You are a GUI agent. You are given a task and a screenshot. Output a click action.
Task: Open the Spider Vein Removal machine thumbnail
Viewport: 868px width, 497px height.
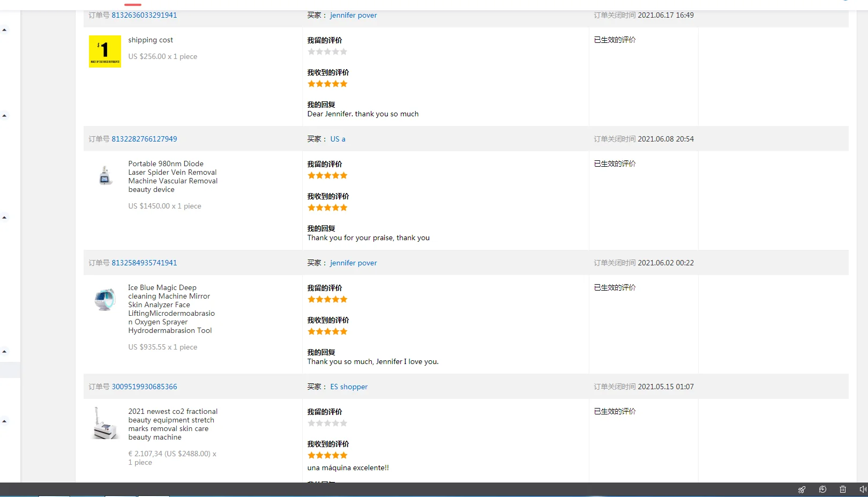105,175
